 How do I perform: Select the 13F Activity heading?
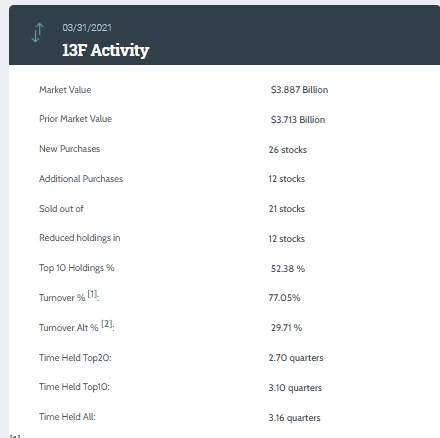(105, 50)
